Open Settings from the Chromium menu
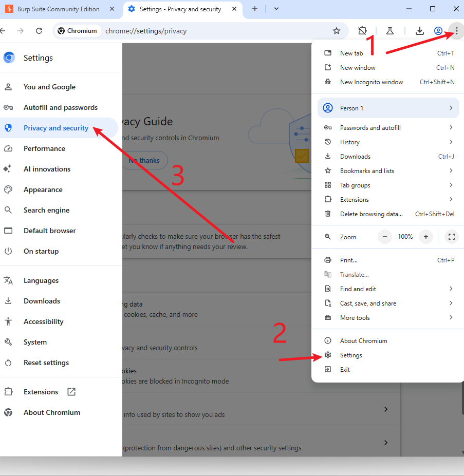The image size is (464, 476). pyautogui.click(x=388, y=355)
